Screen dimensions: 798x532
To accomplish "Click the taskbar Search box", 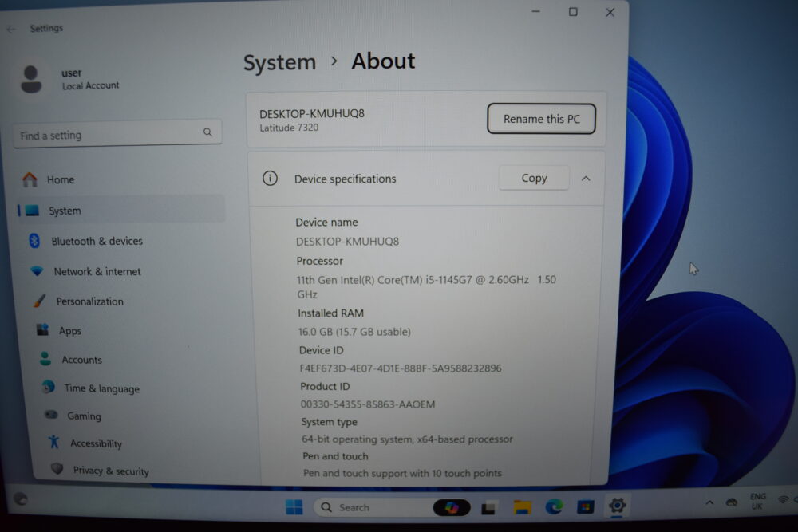I will 373,507.
